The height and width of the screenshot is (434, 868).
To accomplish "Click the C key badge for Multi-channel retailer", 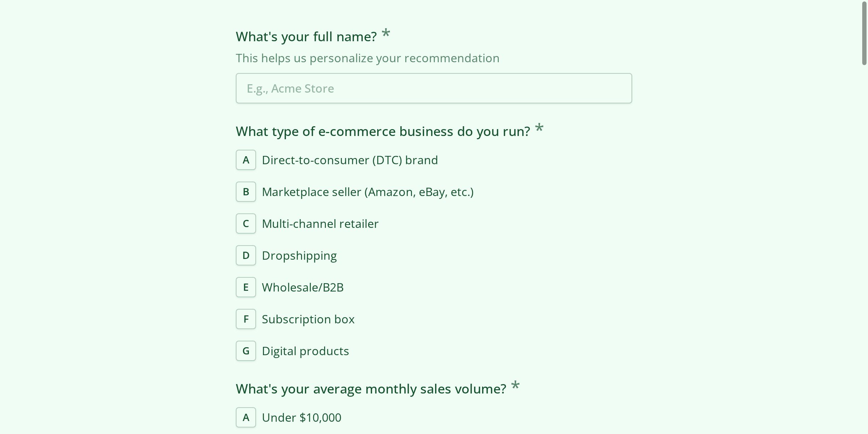I will [x=246, y=224].
